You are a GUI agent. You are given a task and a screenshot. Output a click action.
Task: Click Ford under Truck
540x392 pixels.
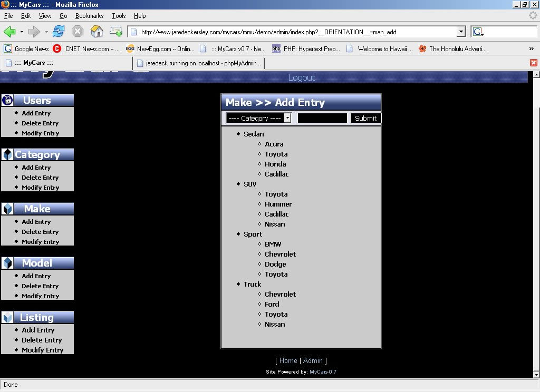tap(272, 304)
